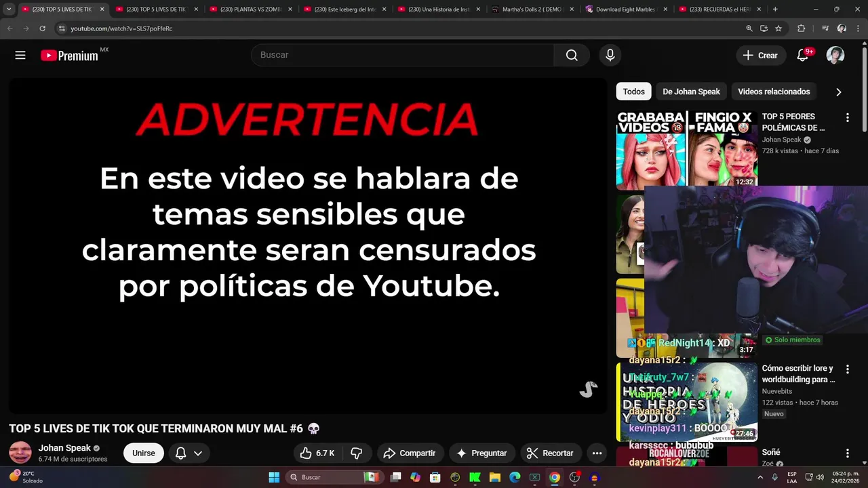This screenshot has width=868, height=488.
Task: Click the Chrome address bar URL
Action: pyautogui.click(x=121, y=28)
